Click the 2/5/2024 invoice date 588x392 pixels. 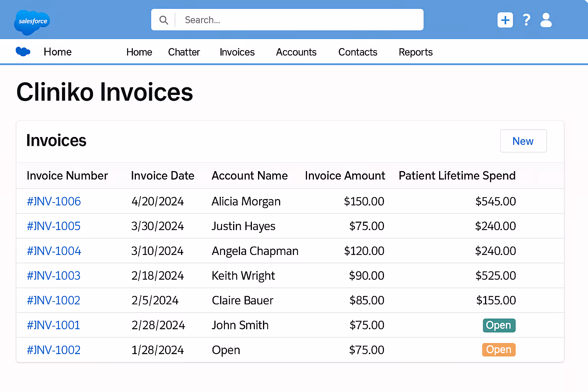pos(155,301)
